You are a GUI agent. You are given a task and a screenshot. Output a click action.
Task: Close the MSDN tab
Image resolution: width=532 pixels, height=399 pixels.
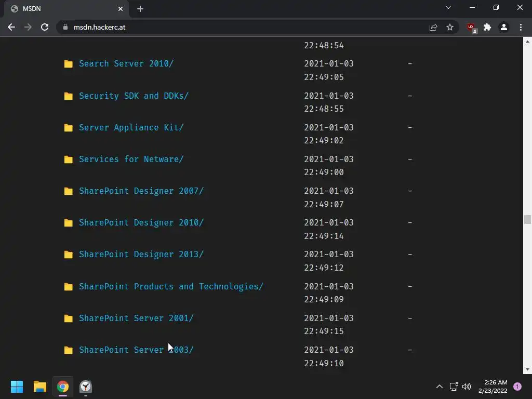pyautogui.click(x=121, y=9)
